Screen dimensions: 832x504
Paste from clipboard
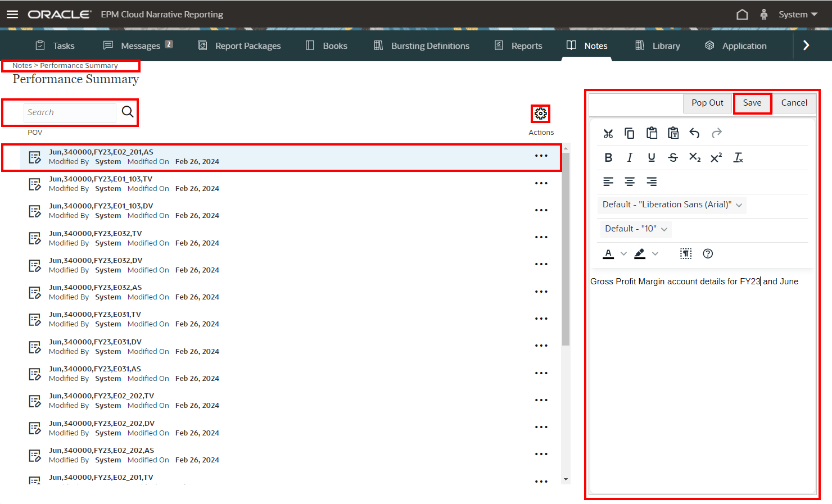pos(652,133)
